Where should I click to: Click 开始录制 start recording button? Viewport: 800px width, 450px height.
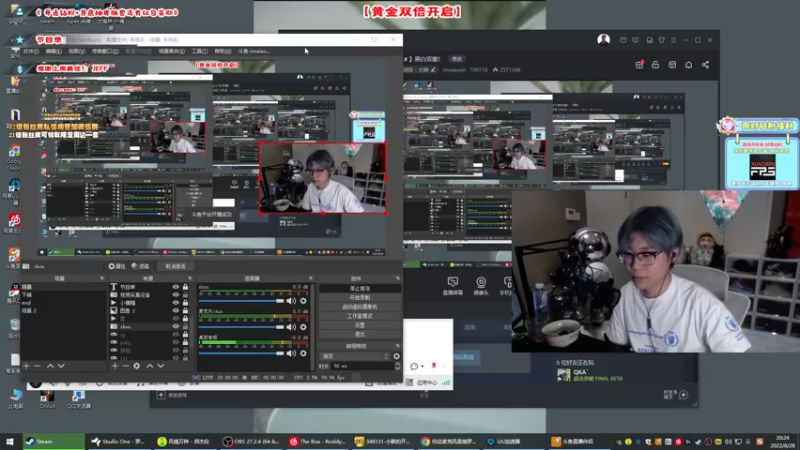click(x=360, y=297)
